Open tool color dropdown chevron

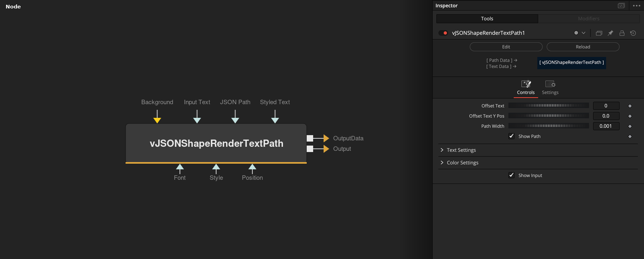pos(584,33)
